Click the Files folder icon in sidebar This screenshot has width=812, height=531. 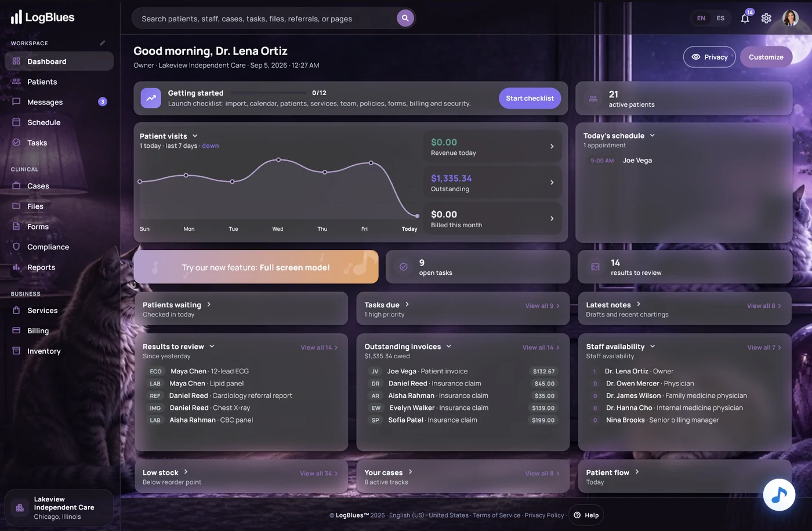point(16,206)
